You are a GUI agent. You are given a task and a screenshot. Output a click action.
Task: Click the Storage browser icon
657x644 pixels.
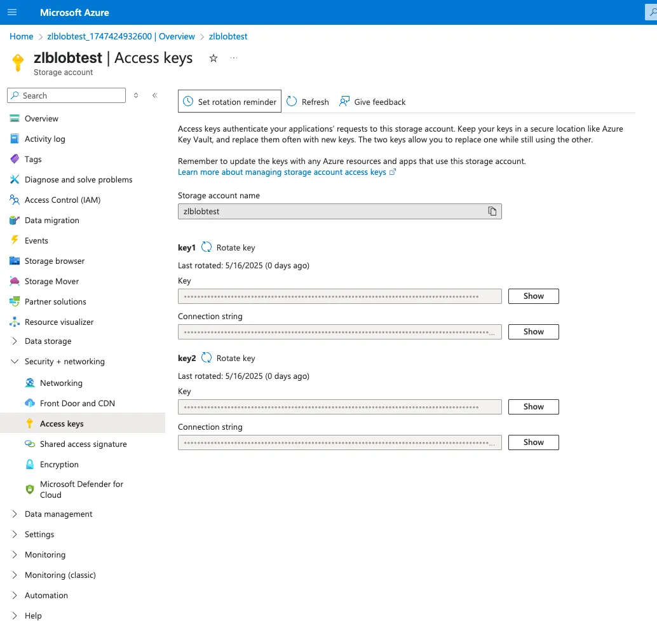point(15,261)
